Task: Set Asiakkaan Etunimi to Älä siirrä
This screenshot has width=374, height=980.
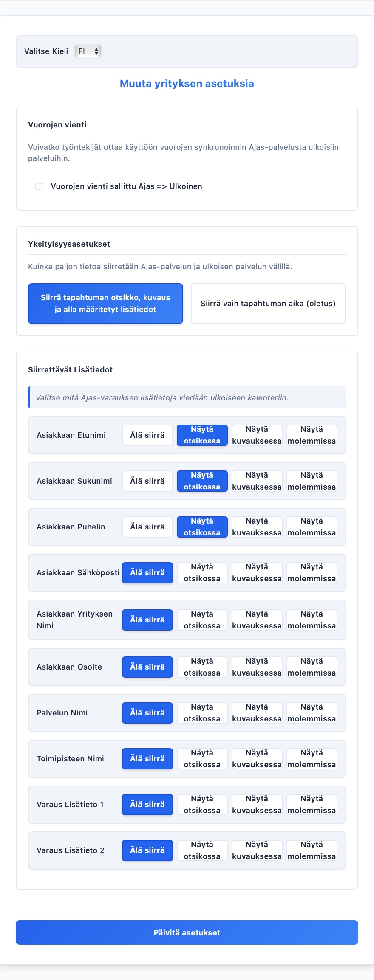Action: tap(147, 435)
